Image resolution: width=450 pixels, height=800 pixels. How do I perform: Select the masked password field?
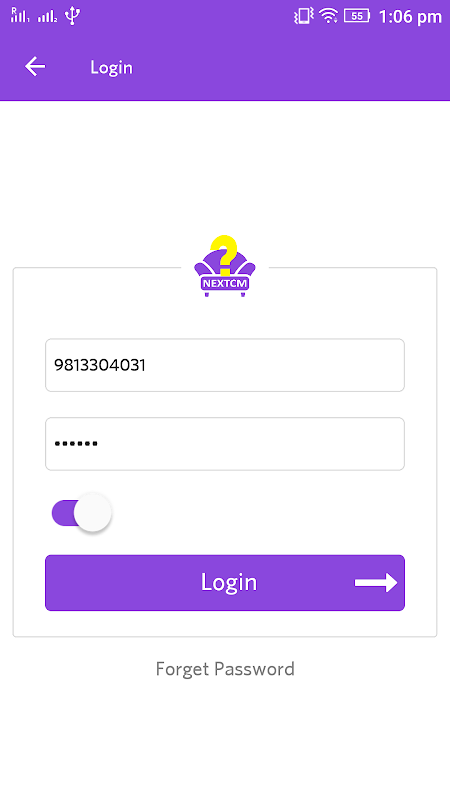coord(225,444)
